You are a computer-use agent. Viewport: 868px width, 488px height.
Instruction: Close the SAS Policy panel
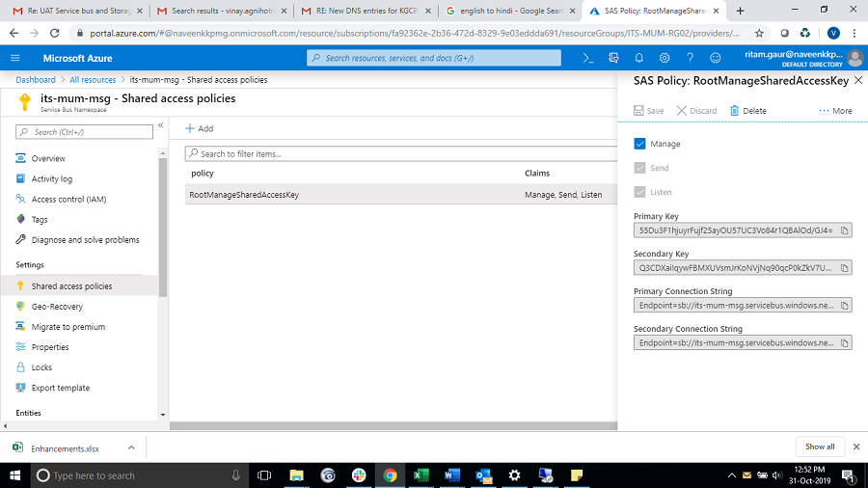(x=858, y=80)
